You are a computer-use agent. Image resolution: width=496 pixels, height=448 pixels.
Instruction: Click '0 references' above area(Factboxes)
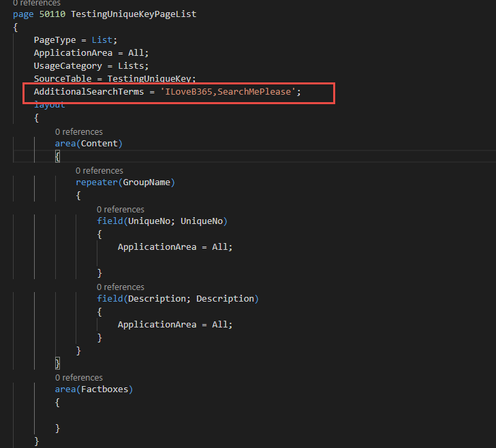(78, 377)
